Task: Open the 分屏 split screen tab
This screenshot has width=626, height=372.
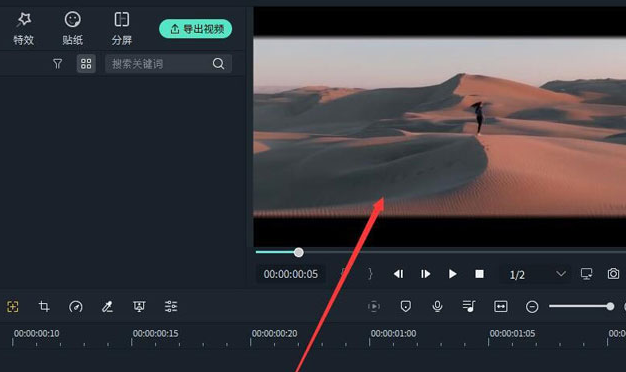Action: pyautogui.click(x=122, y=28)
